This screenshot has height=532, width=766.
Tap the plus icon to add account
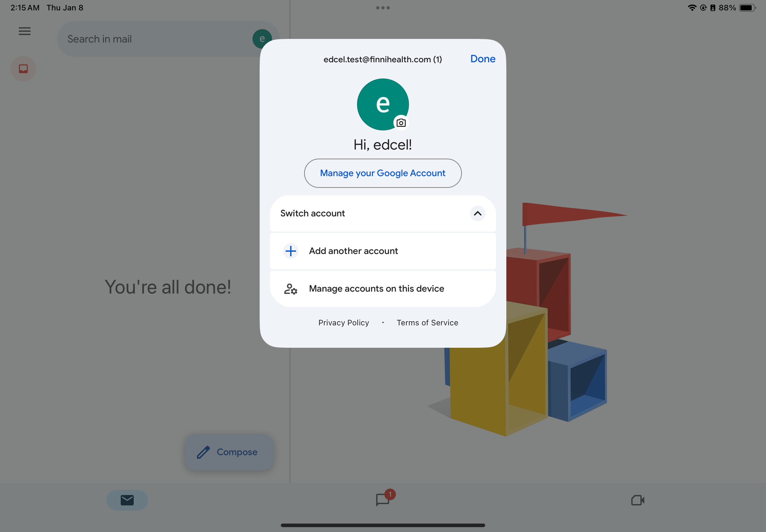point(291,251)
